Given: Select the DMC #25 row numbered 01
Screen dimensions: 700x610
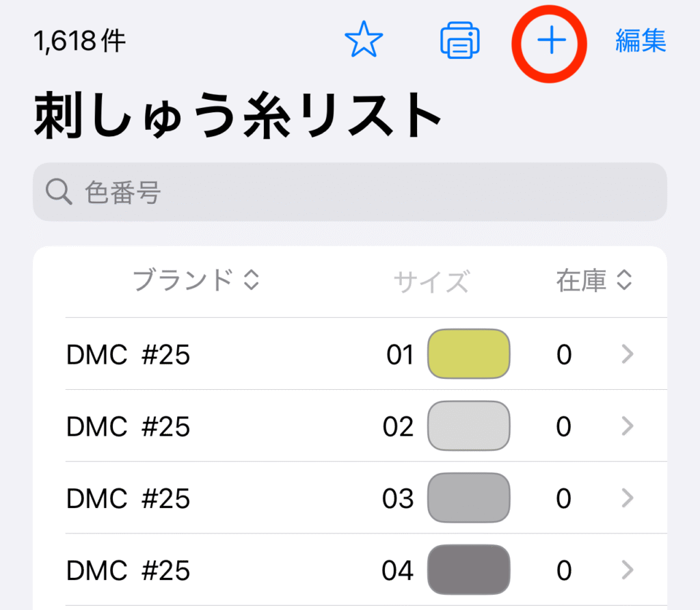Looking at the screenshot, I should [x=366, y=354].
